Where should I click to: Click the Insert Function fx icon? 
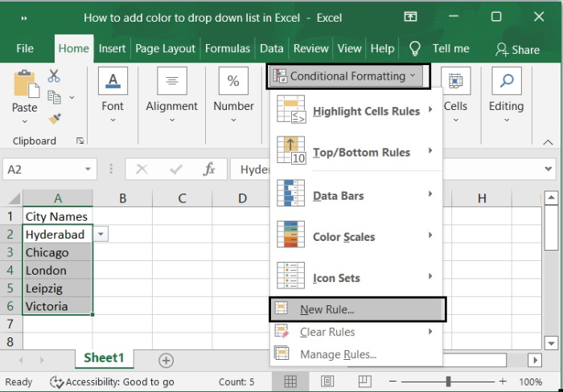tap(209, 169)
